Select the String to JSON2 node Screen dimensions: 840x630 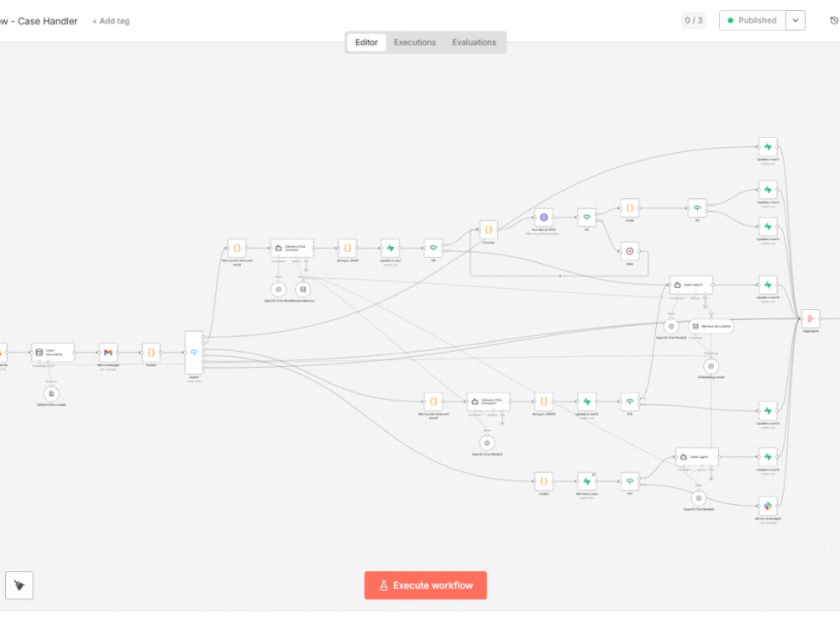click(x=543, y=402)
